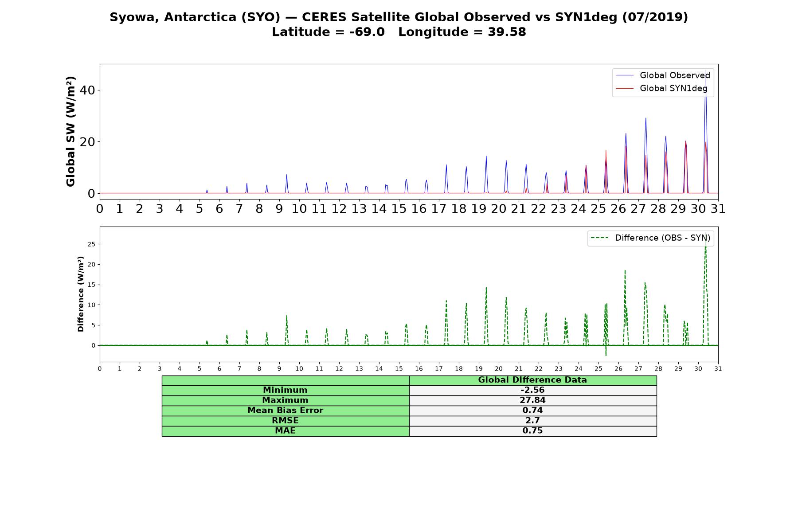Click the Latitude and Longitude subtitle text
The image size is (798, 532).
[x=399, y=32]
